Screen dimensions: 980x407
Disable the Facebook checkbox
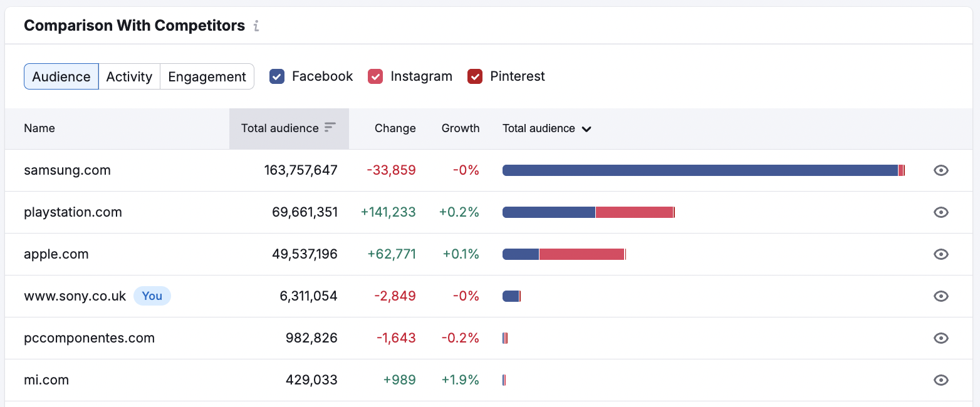[276, 76]
